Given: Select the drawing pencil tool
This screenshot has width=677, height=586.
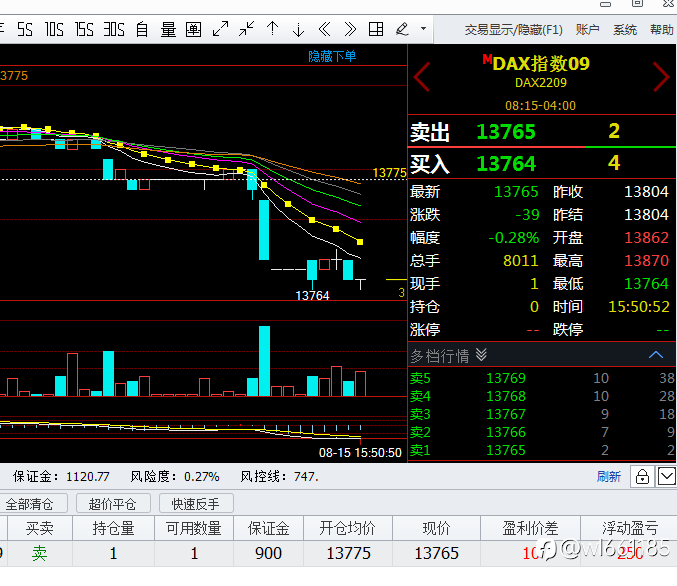Looking at the screenshot, I should 402,29.
